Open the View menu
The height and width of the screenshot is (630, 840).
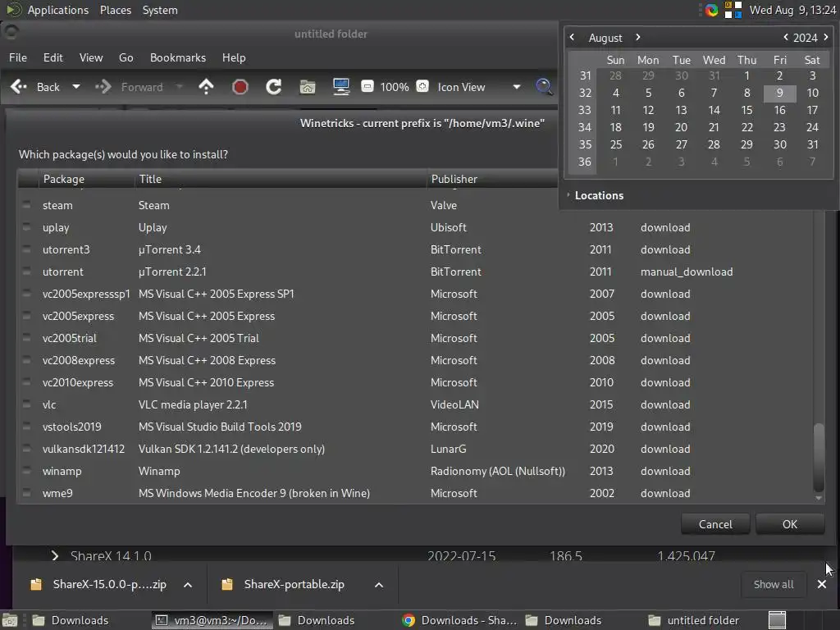point(91,57)
